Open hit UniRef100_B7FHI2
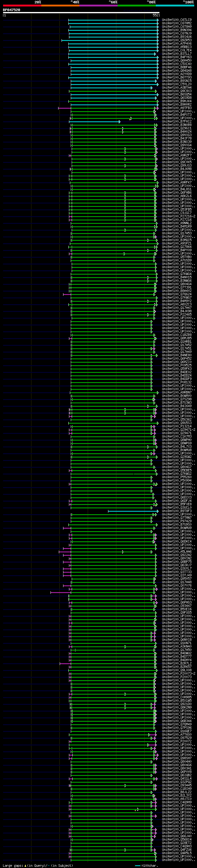 [x=177, y=121]
